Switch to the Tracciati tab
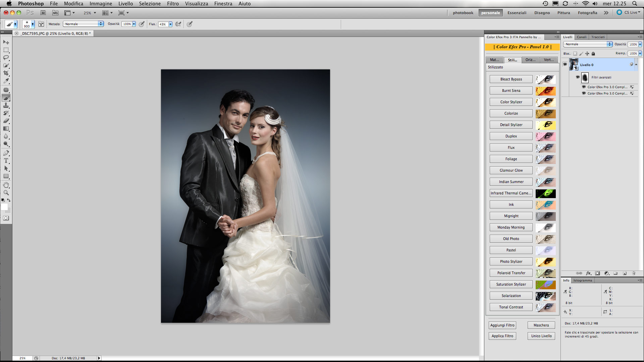 point(598,37)
